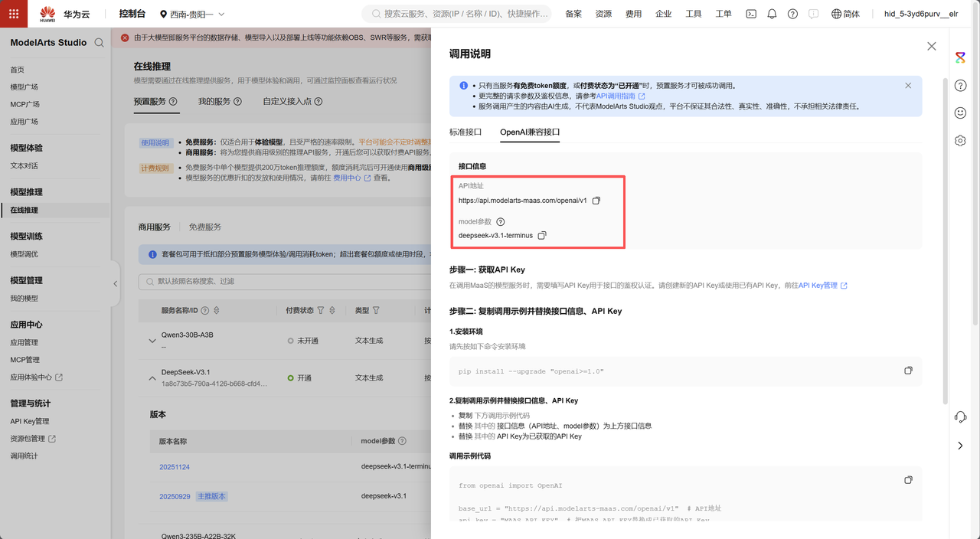Click the global search box
The image size is (980, 539).
tap(456, 14)
